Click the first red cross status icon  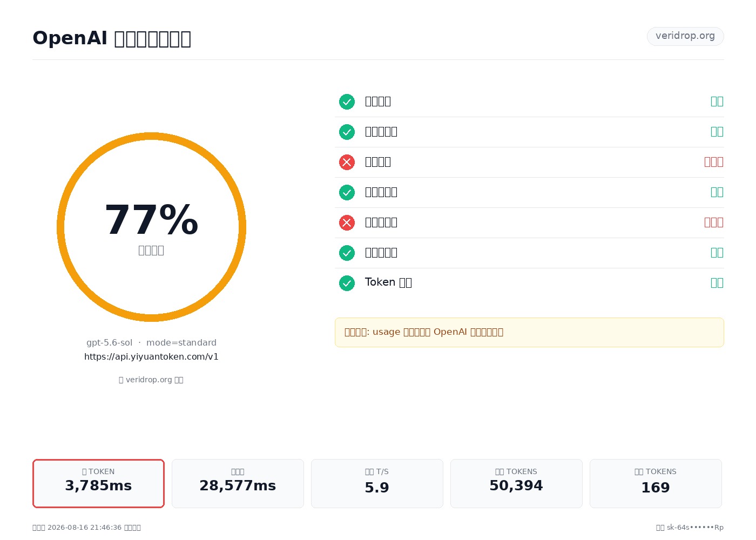point(347,162)
